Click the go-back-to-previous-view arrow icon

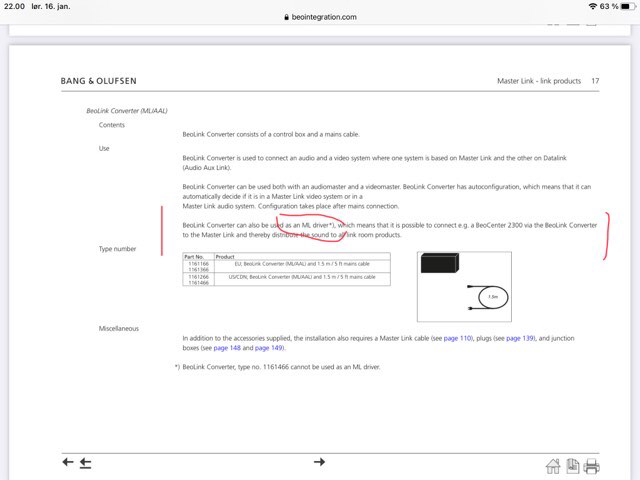click(86, 462)
